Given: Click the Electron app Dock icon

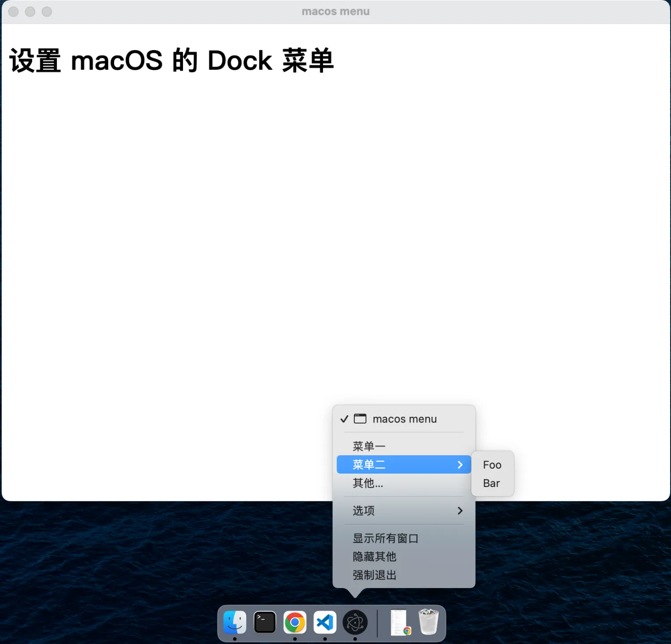Looking at the screenshot, I should (355, 622).
